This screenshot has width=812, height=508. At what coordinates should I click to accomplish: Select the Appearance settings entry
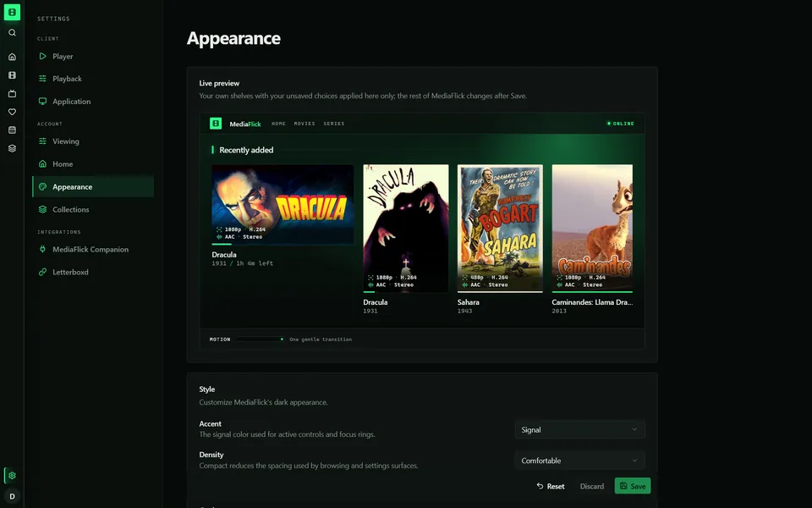click(x=93, y=186)
